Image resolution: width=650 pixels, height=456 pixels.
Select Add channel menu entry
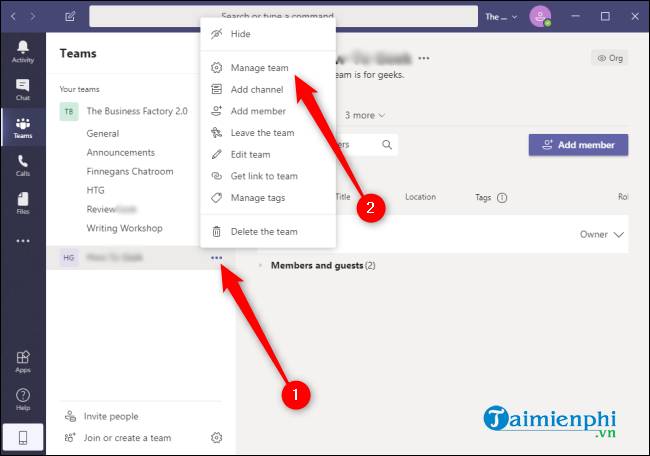pos(268,89)
